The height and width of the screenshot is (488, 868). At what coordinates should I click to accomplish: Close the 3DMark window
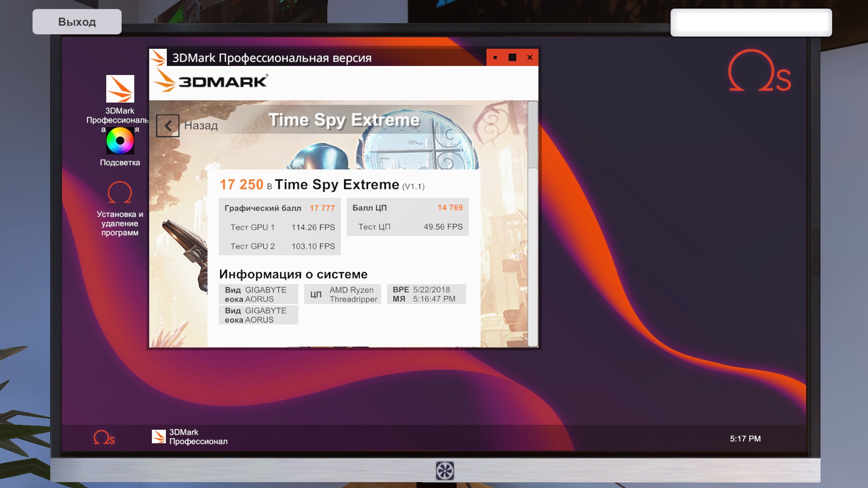click(x=530, y=57)
